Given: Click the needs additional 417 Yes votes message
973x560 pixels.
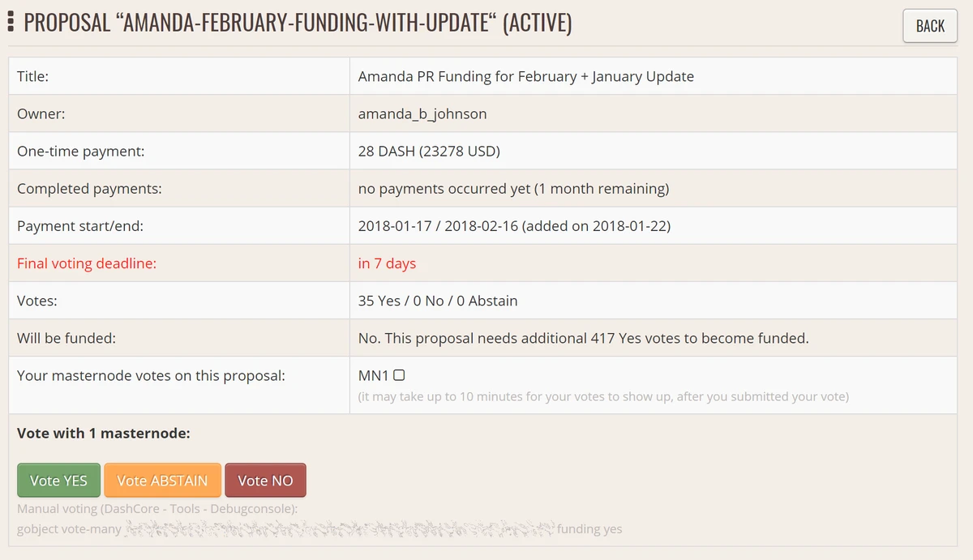Looking at the screenshot, I should point(584,338).
